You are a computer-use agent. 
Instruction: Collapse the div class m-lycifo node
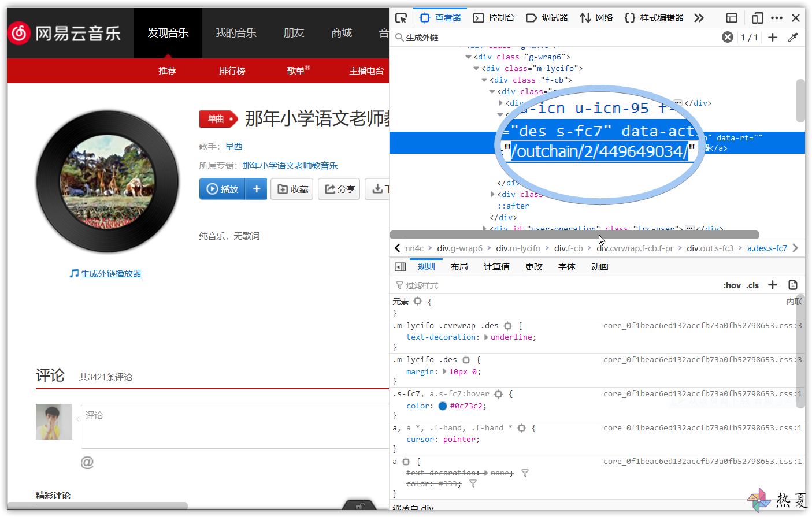(476, 68)
